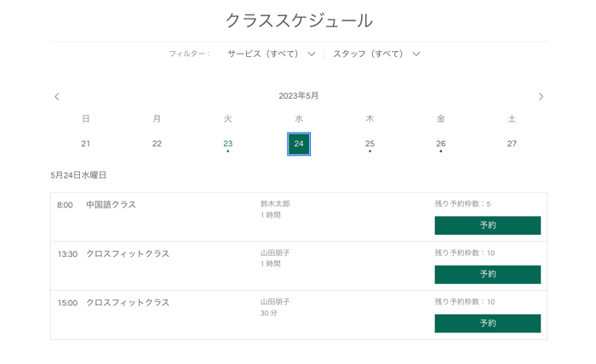The width and height of the screenshot is (596, 364).
Task: Click the 2023年5月 month label
Action: [x=299, y=96]
